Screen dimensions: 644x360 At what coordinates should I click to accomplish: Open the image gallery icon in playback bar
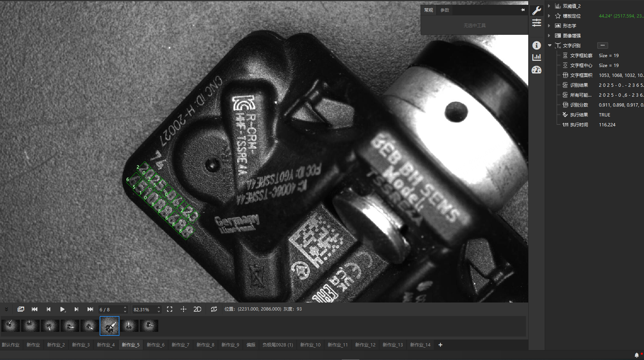(21, 309)
